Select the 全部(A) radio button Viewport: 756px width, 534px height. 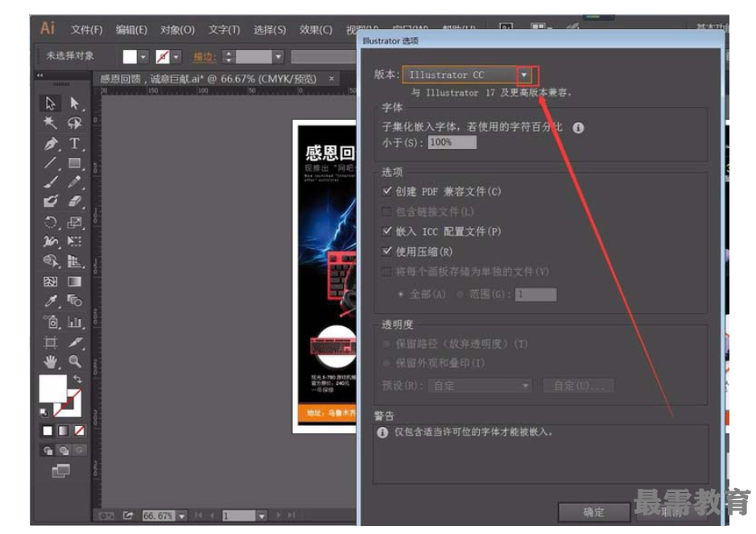401,294
